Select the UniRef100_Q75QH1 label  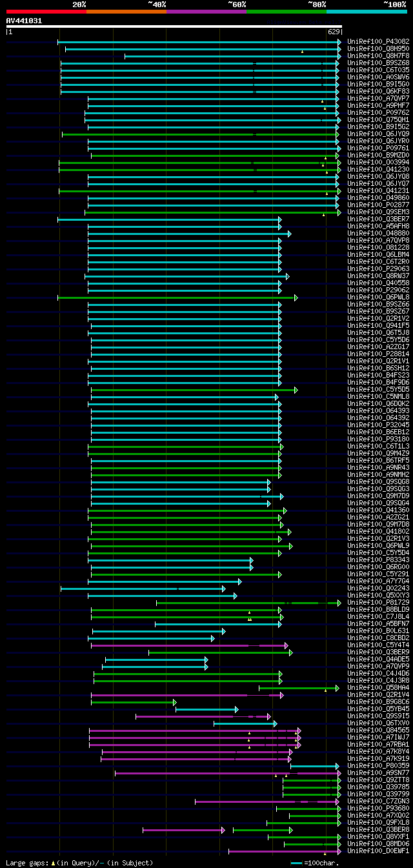click(377, 119)
